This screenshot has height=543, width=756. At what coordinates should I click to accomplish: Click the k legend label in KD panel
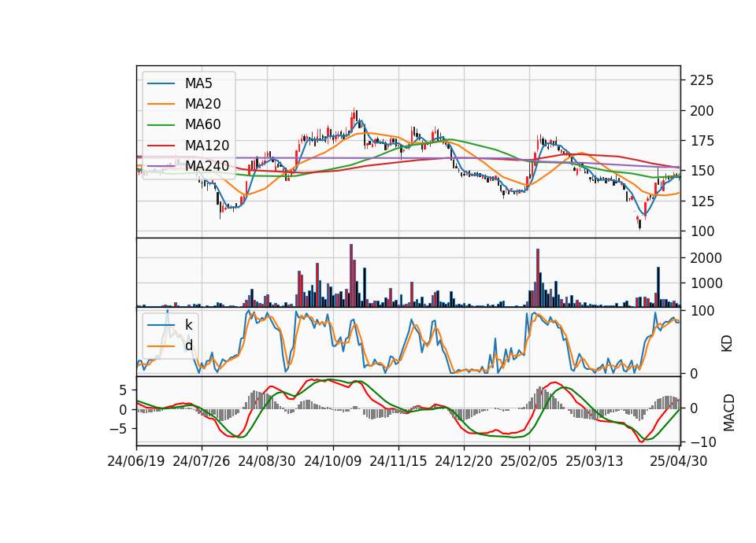(x=188, y=325)
